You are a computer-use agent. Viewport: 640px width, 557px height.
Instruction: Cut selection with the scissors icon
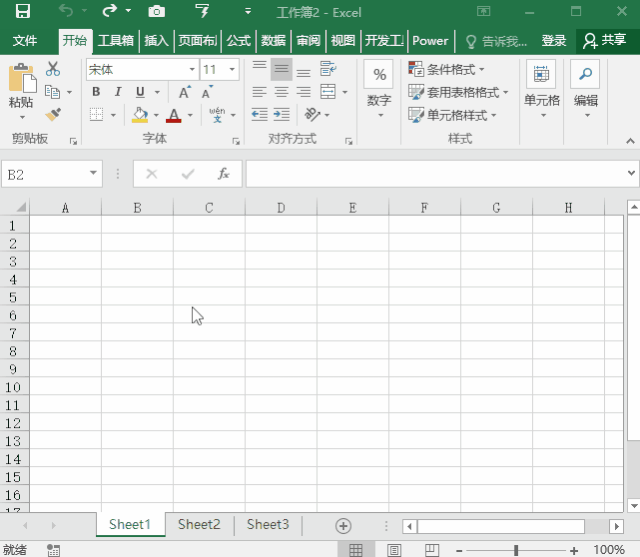tap(53, 69)
